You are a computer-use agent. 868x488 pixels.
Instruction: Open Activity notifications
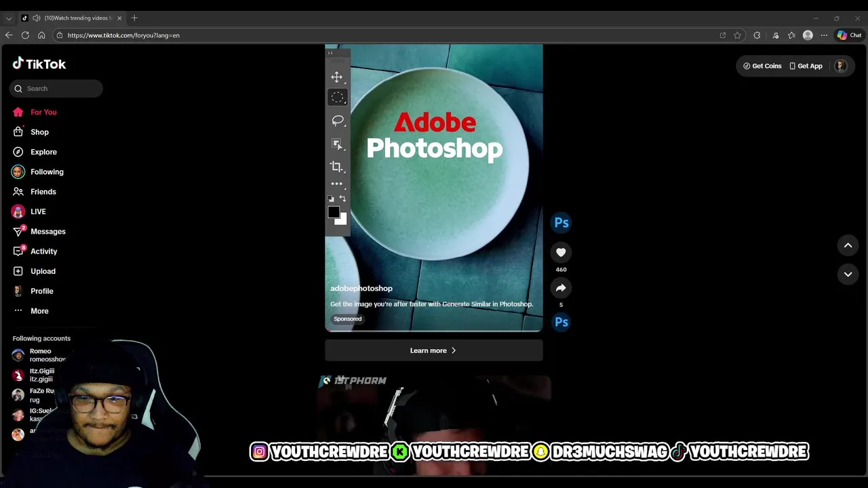pos(43,251)
